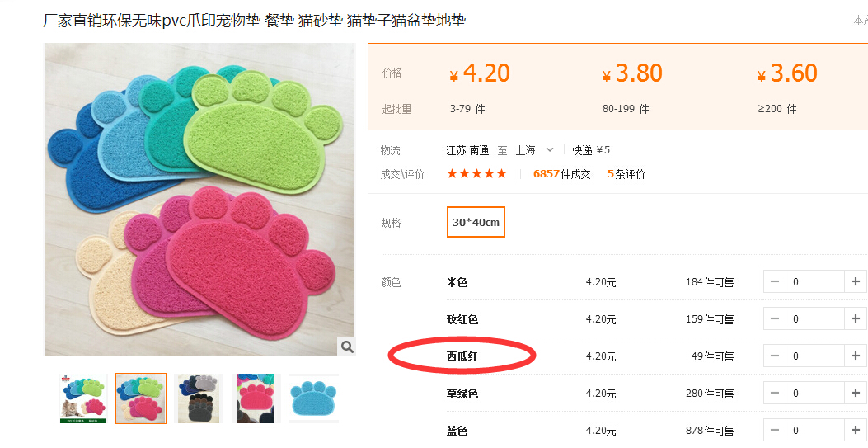Viewport: 868px width, 448px height.
Task: Click the five-star rating display
Action: [476, 174]
